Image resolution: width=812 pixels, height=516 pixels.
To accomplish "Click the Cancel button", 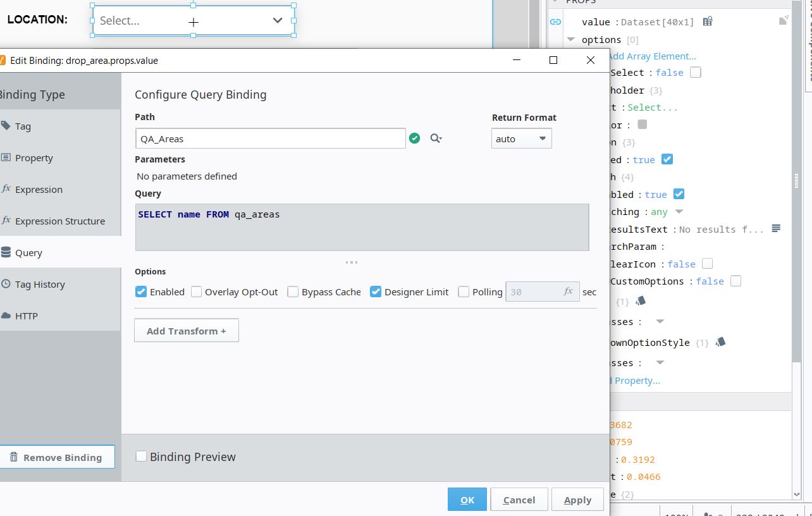I will (x=519, y=500).
